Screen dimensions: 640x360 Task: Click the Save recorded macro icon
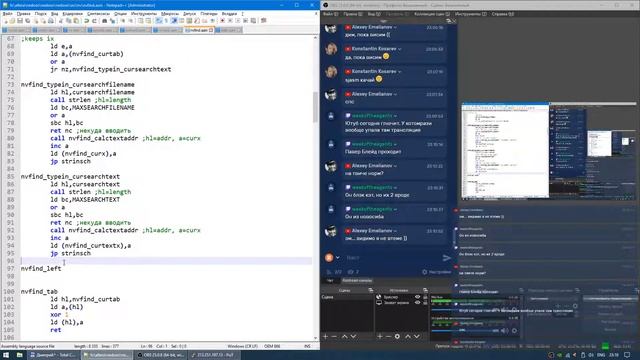253,21
